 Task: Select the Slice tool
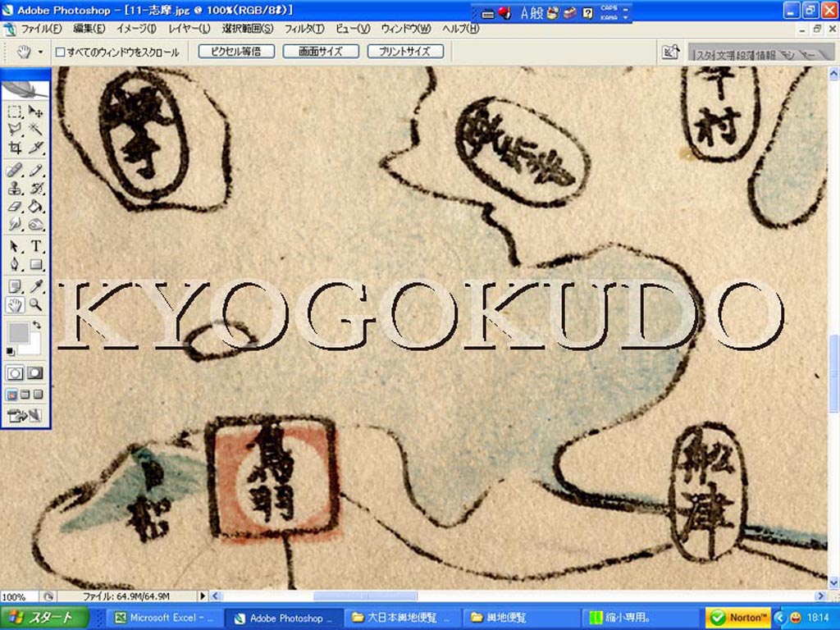pos(36,148)
